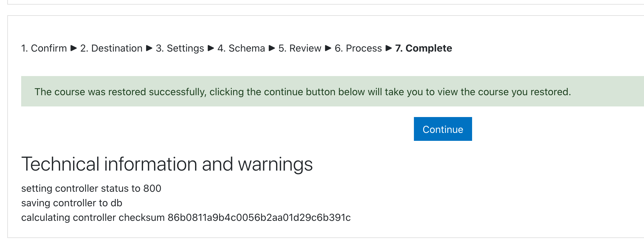Screen dimensions: 644x242
Task: Select the 5. Review step
Action: tap(300, 48)
